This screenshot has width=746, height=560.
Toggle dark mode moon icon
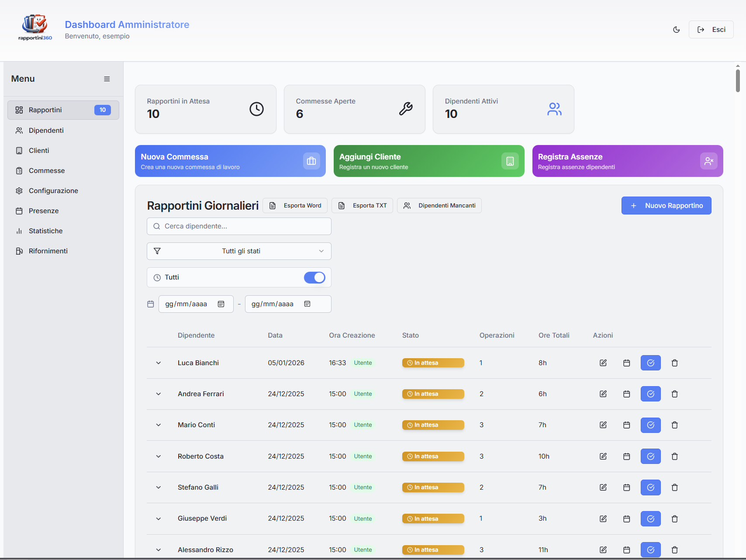coord(676,30)
